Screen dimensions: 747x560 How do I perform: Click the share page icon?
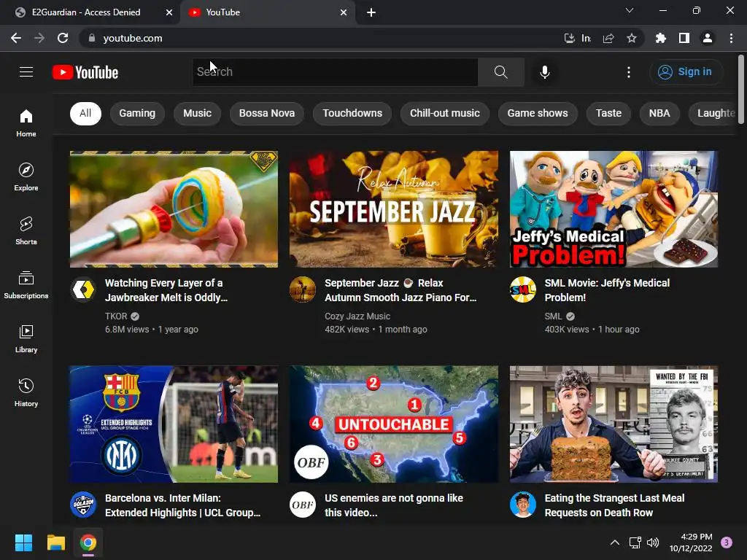tap(608, 38)
